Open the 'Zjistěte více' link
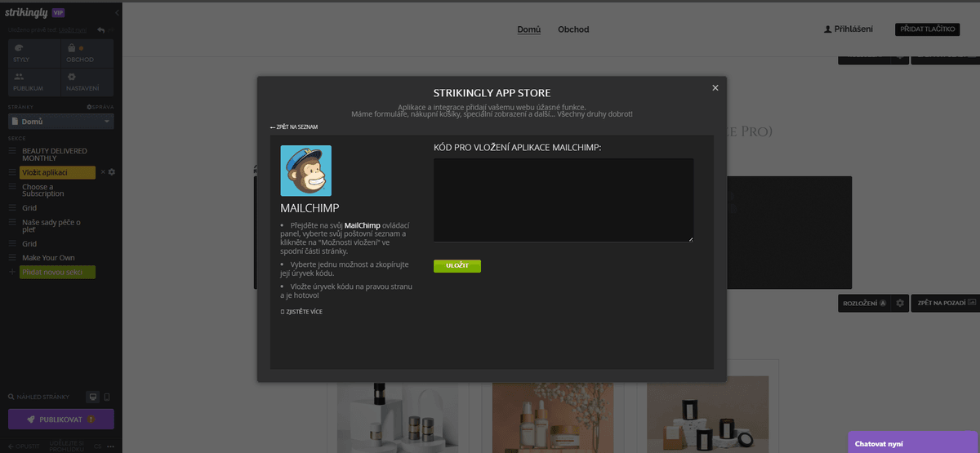 pyautogui.click(x=301, y=312)
